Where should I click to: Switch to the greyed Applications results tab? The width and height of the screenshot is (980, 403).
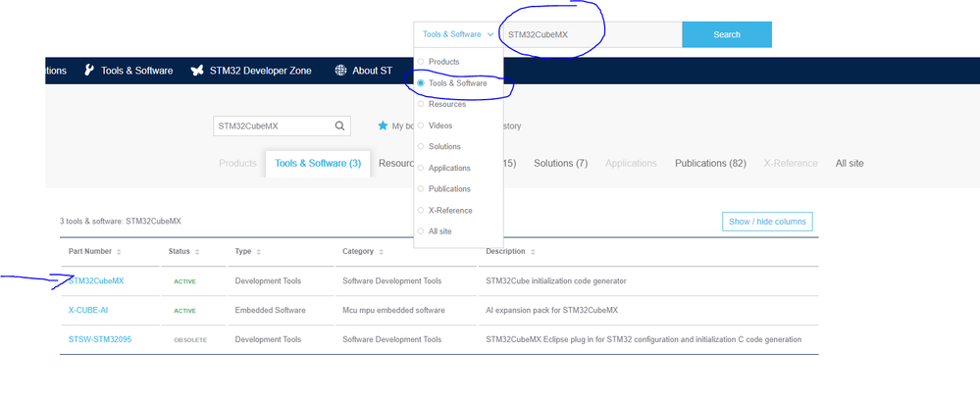click(631, 163)
